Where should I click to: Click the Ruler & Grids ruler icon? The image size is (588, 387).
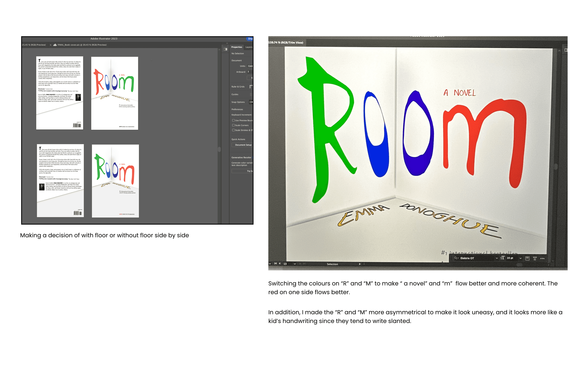(x=251, y=87)
